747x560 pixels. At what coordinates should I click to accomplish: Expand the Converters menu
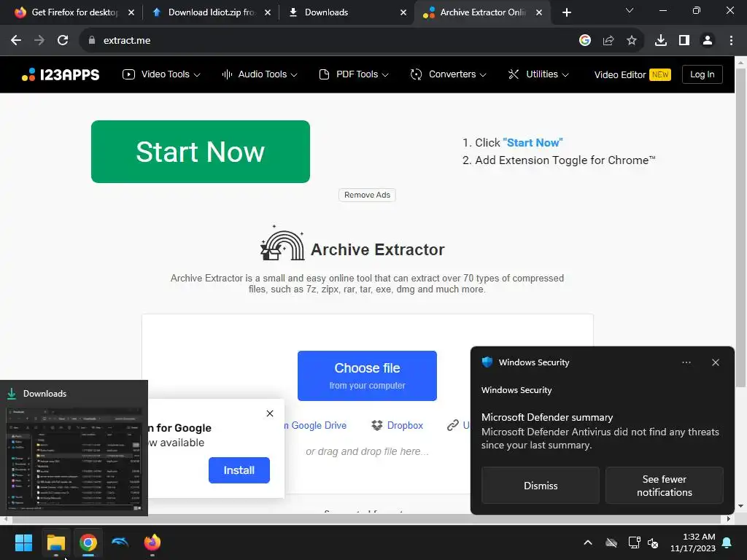(x=449, y=74)
